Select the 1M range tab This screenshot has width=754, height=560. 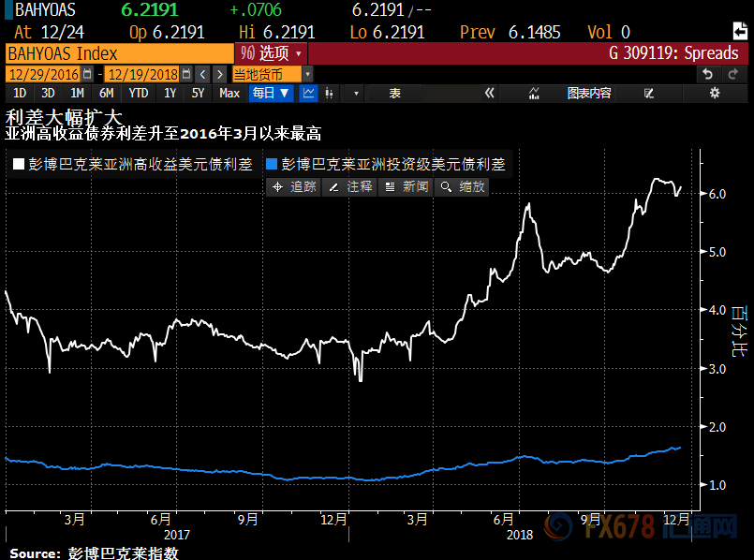coord(77,93)
